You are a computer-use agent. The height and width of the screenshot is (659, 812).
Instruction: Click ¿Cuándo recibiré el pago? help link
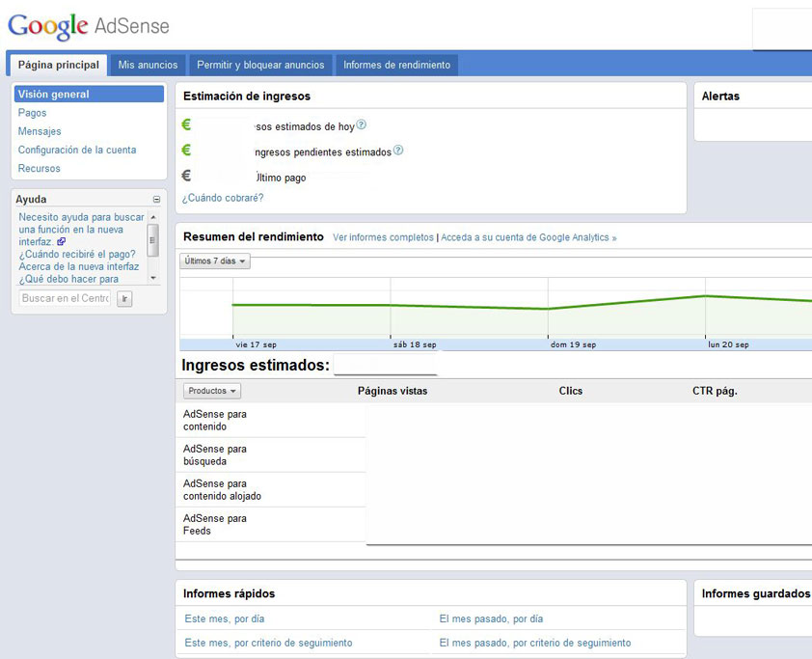pyautogui.click(x=77, y=255)
